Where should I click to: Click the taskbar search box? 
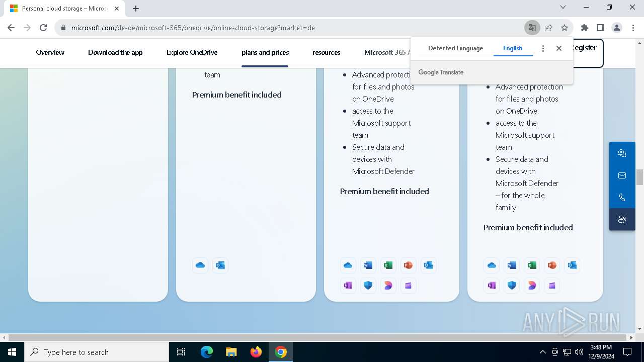coord(97,352)
